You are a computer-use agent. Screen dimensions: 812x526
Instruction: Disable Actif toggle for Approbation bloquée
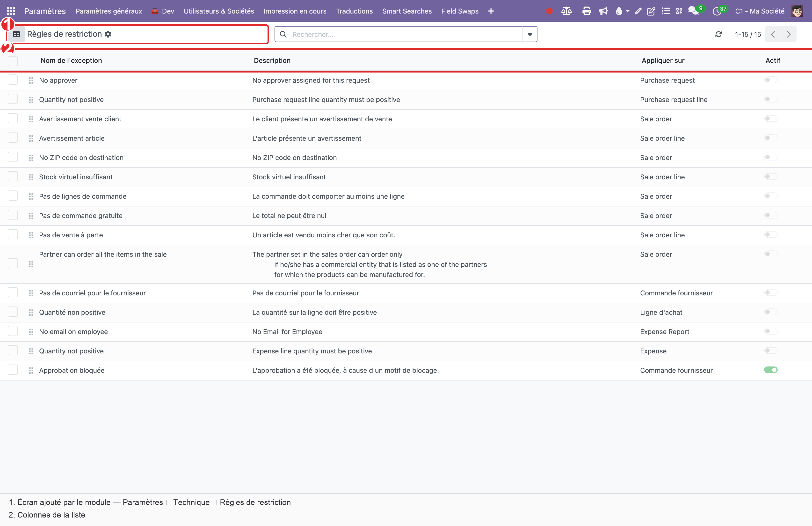pyautogui.click(x=770, y=370)
